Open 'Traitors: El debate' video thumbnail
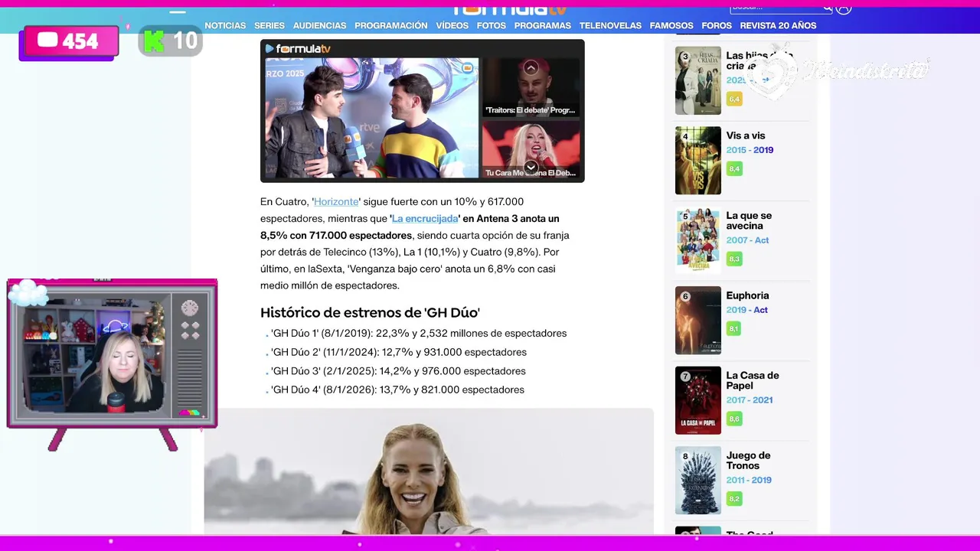Image resolution: width=980 pixels, height=551 pixels. tap(531, 87)
